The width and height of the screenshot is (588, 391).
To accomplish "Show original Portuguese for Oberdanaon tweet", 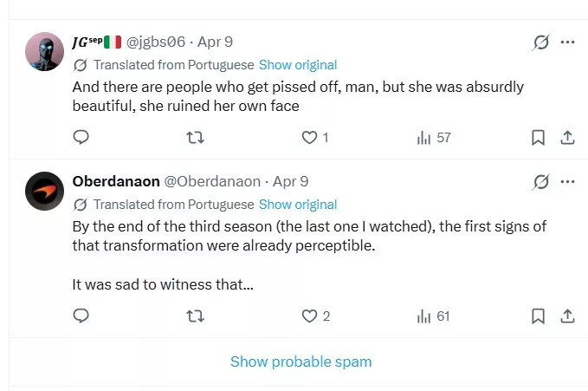I will click(298, 205).
